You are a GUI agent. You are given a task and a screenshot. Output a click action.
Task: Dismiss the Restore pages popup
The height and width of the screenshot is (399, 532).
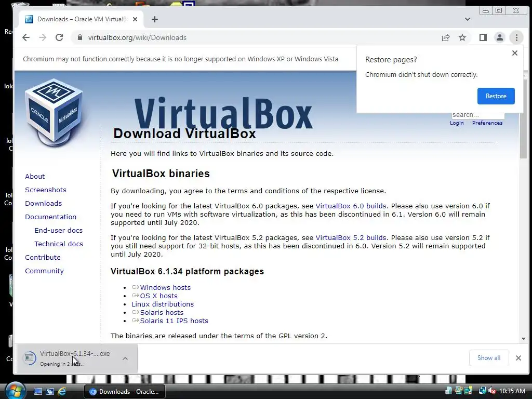tap(515, 53)
